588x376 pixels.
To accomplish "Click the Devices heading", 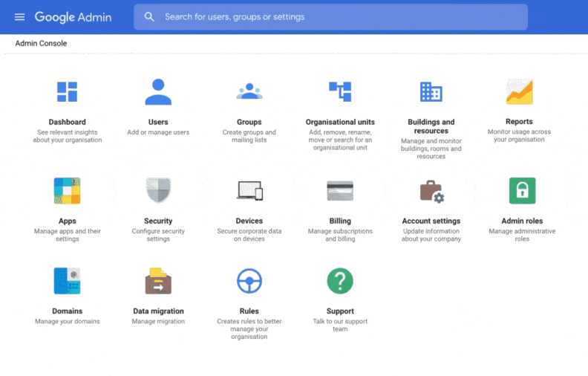I will click(x=249, y=221).
